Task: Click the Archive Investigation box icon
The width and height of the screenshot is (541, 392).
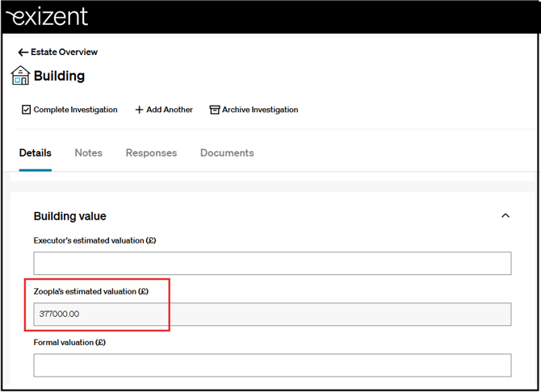Action: tap(215, 110)
